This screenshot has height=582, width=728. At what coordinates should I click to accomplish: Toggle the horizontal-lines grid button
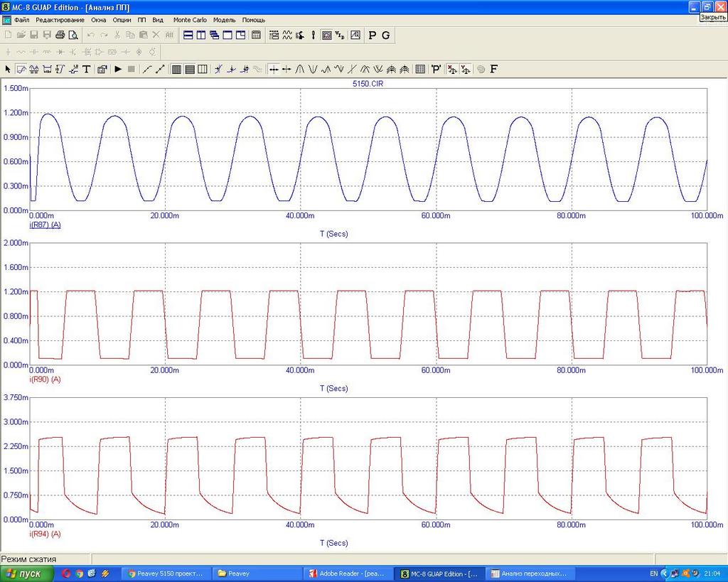(189, 69)
